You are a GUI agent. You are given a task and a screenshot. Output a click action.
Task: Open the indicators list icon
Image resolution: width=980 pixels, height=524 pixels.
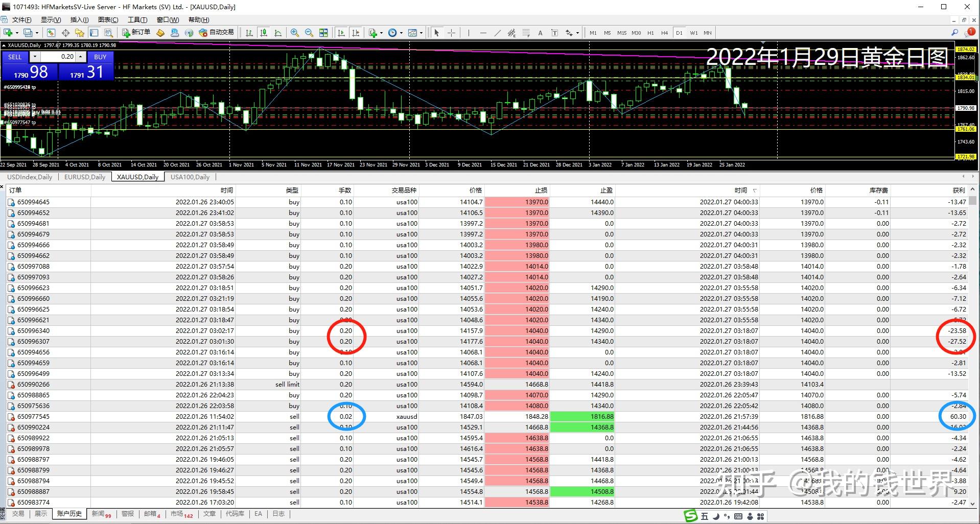[x=373, y=33]
